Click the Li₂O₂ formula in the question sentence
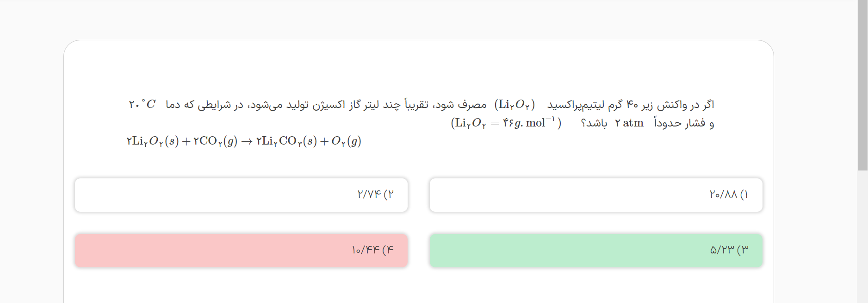 point(515,105)
